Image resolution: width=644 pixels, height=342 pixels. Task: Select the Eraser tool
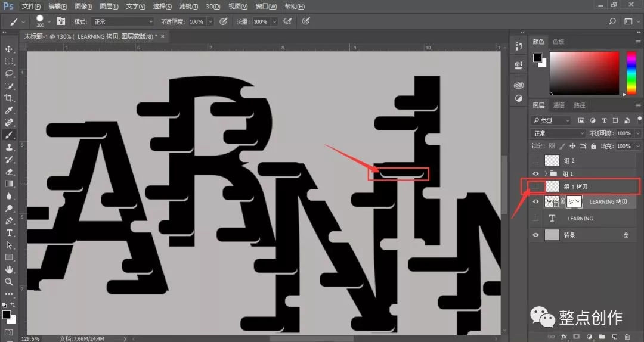click(x=8, y=172)
